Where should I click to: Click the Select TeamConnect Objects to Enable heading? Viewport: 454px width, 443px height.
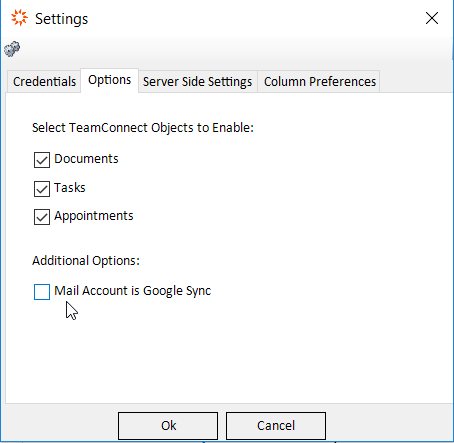[143, 128]
